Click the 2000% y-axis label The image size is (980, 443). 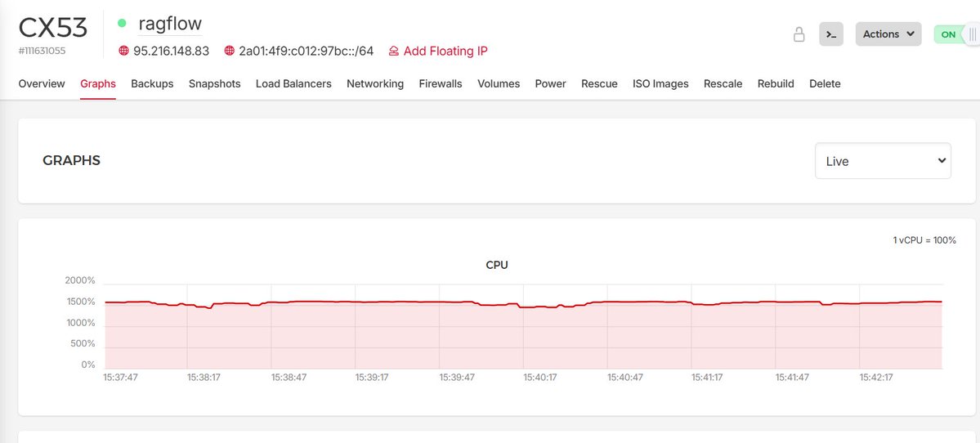80,280
